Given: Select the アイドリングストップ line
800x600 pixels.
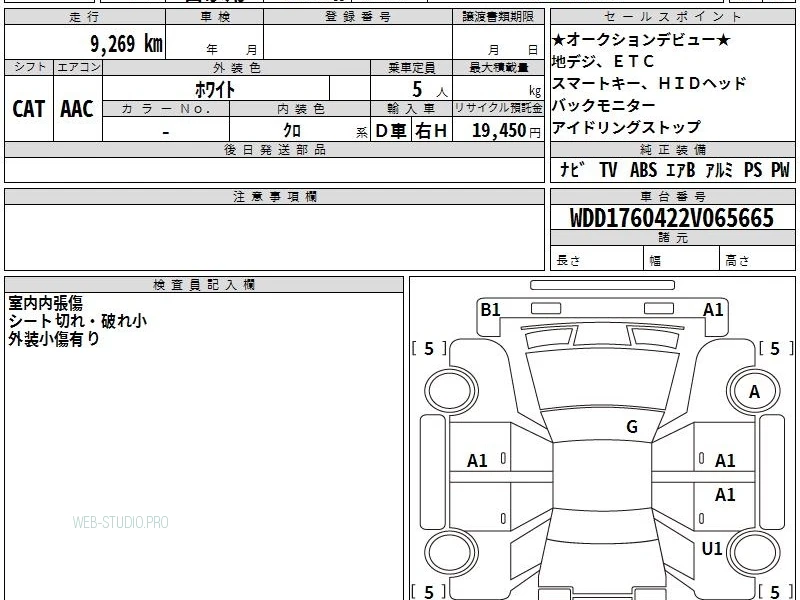Looking at the screenshot, I should pyautogui.click(x=627, y=127).
